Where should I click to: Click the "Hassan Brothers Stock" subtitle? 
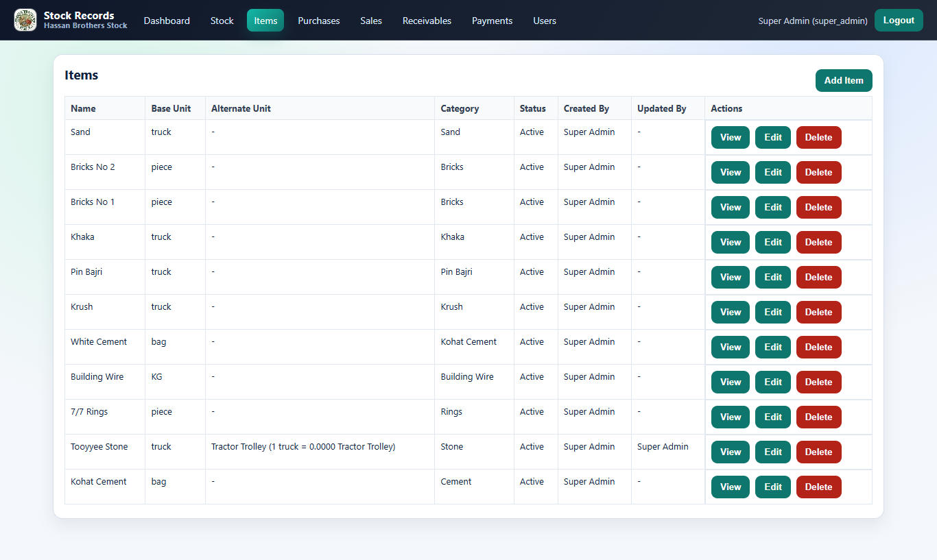click(86, 26)
